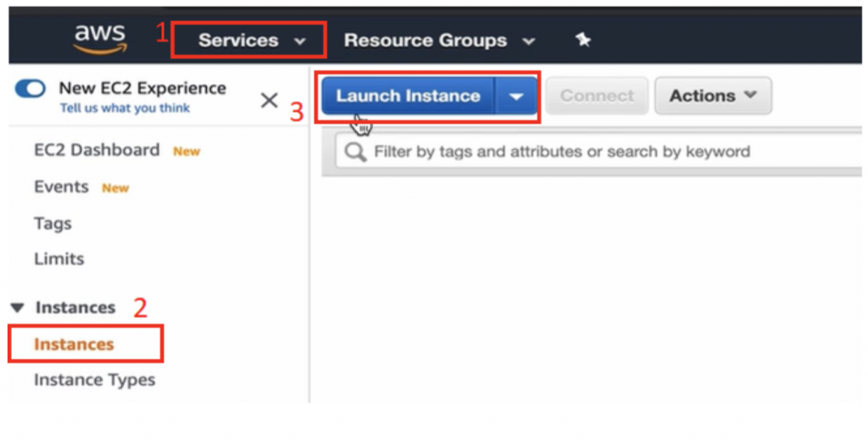Open Instance Types in the sidebar
The image size is (868, 444).
95,380
